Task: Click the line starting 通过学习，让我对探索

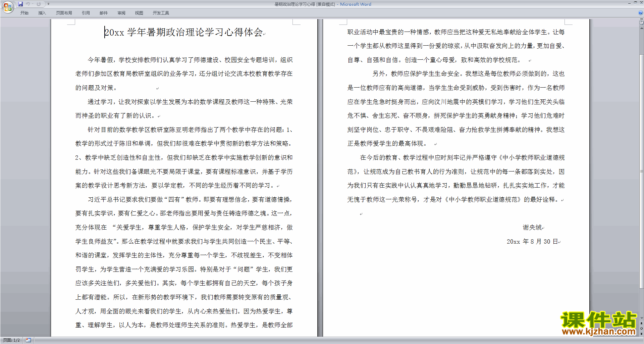Action: [190, 102]
